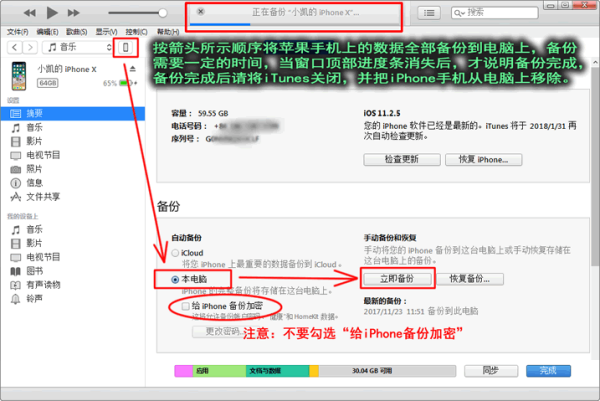Open the 音乐 media library dropdown
Screen dimensions: 600x401
[x=77, y=48]
